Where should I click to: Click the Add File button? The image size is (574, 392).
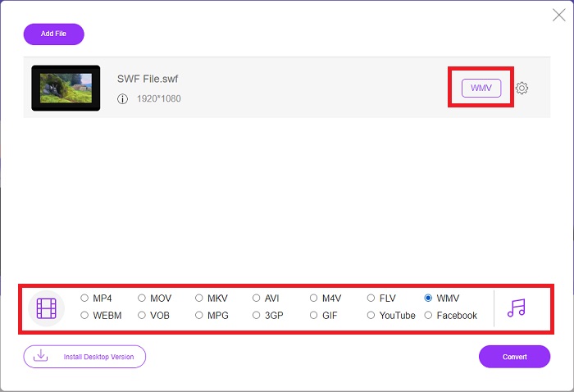[54, 34]
